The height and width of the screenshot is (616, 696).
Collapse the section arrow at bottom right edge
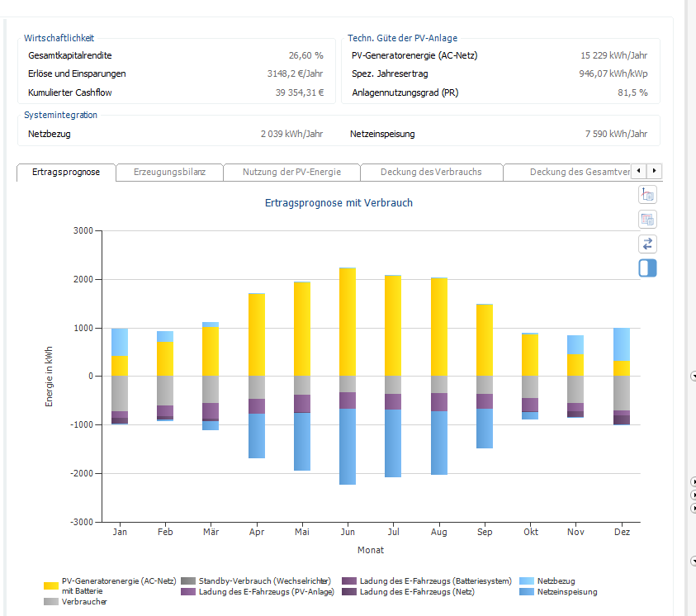(x=693, y=562)
